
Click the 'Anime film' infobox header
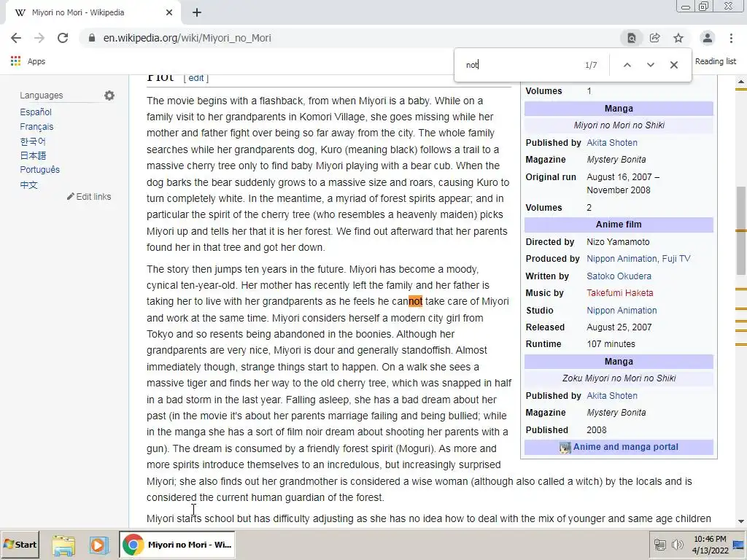[619, 225]
